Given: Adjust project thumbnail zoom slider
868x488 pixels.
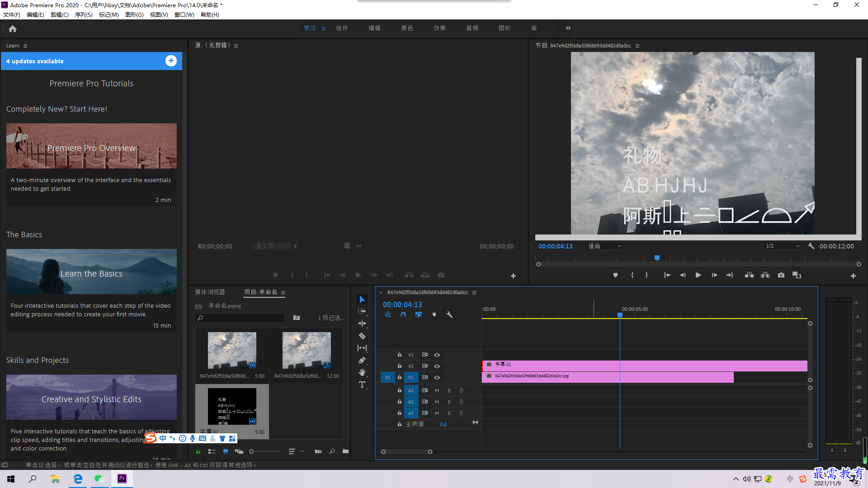Looking at the screenshot, I should point(264,451).
